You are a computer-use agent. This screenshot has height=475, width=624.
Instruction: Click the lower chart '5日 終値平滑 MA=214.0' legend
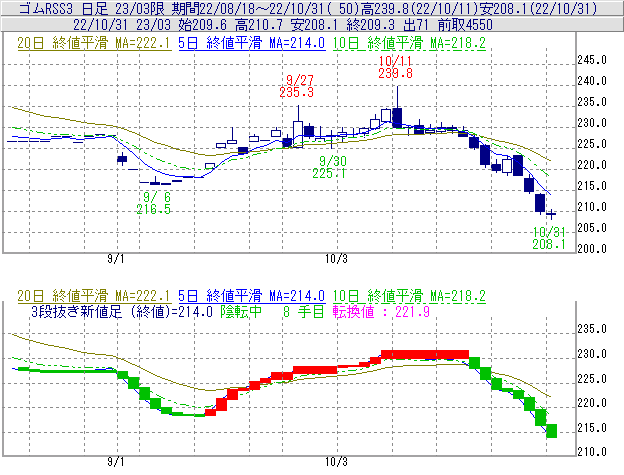(x=252, y=296)
